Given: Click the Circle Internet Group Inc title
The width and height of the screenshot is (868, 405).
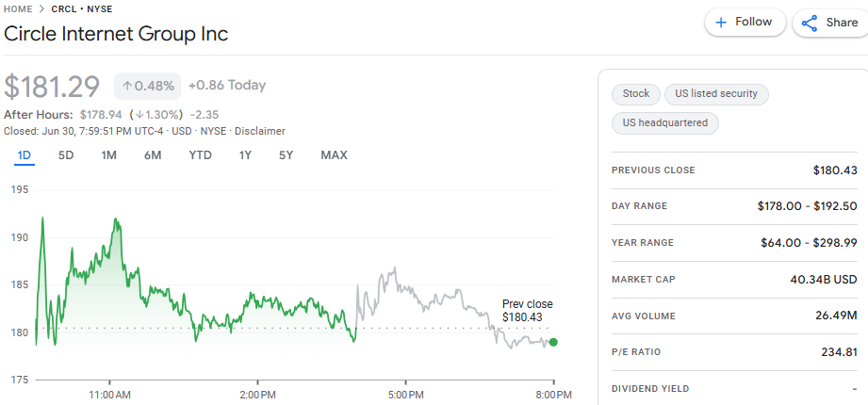Looking at the screenshot, I should [116, 34].
